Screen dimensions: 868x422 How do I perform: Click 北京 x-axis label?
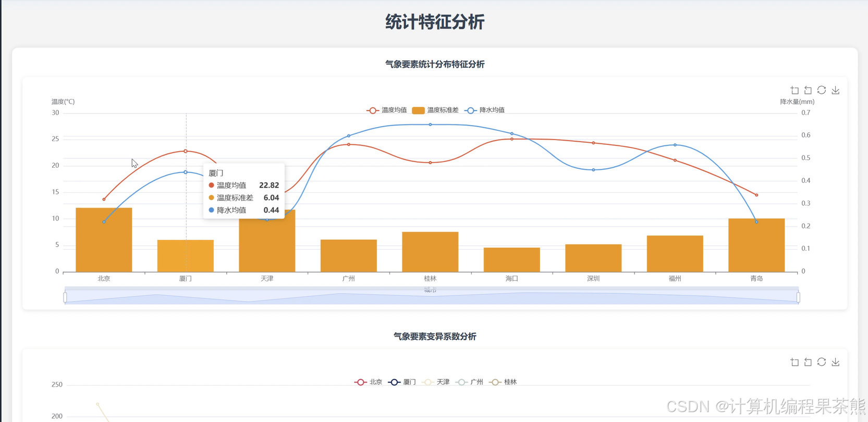click(104, 278)
